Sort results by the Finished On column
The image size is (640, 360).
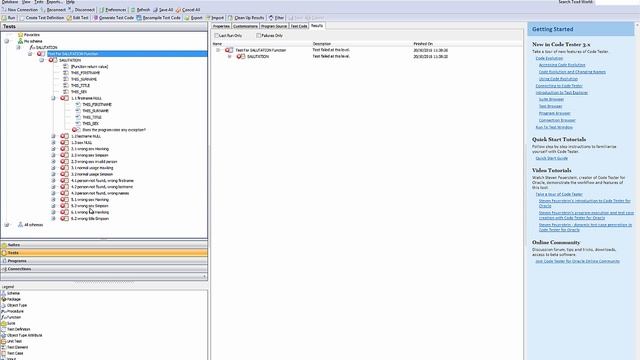click(423, 44)
